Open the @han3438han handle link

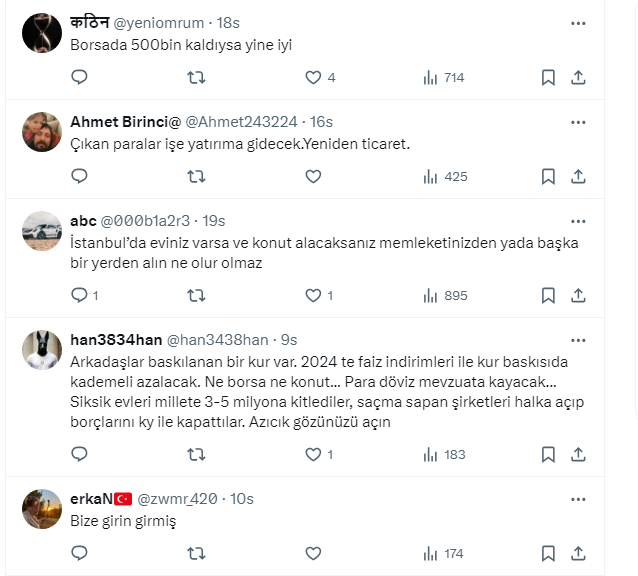tap(217, 340)
